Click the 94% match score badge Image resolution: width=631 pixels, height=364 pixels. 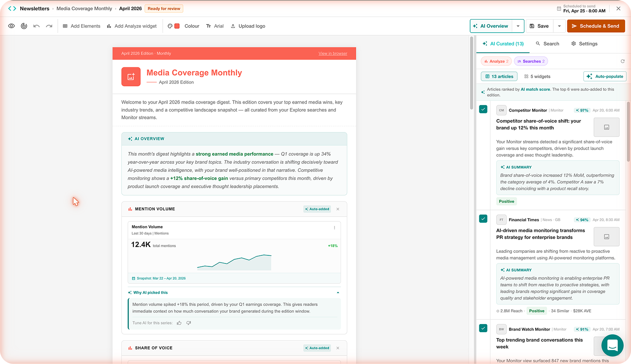point(582,220)
